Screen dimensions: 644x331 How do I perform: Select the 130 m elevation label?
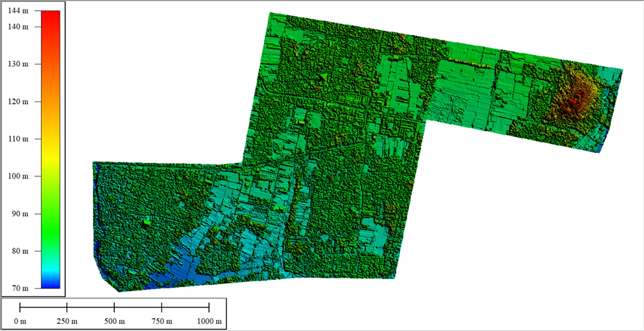click(18, 64)
